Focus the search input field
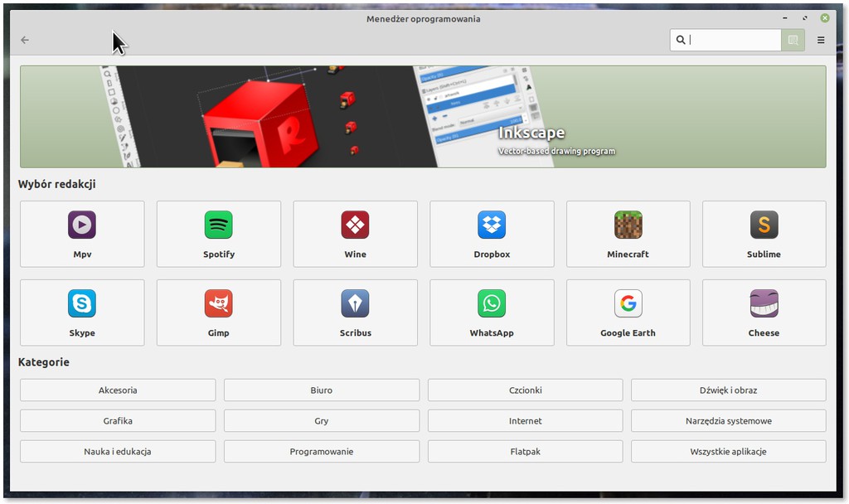 click(725, 40)
